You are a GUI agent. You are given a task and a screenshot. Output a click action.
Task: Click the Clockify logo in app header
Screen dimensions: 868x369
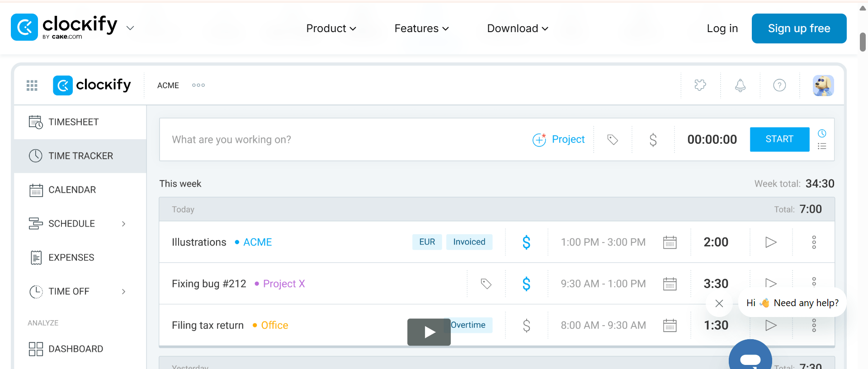click(x=92, y=85)
